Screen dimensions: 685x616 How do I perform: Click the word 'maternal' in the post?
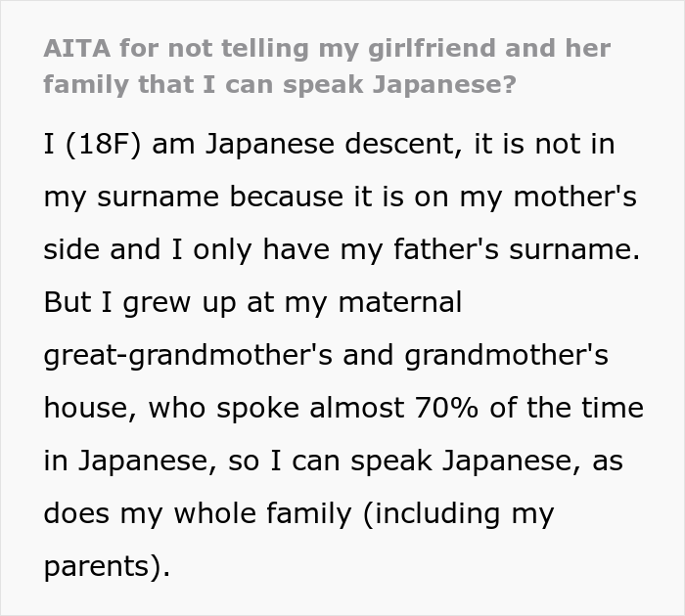pos(398,303)
